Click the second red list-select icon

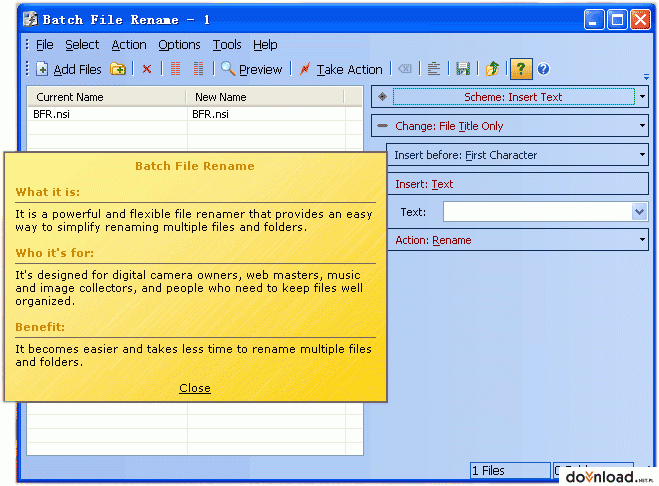point(198,69)
